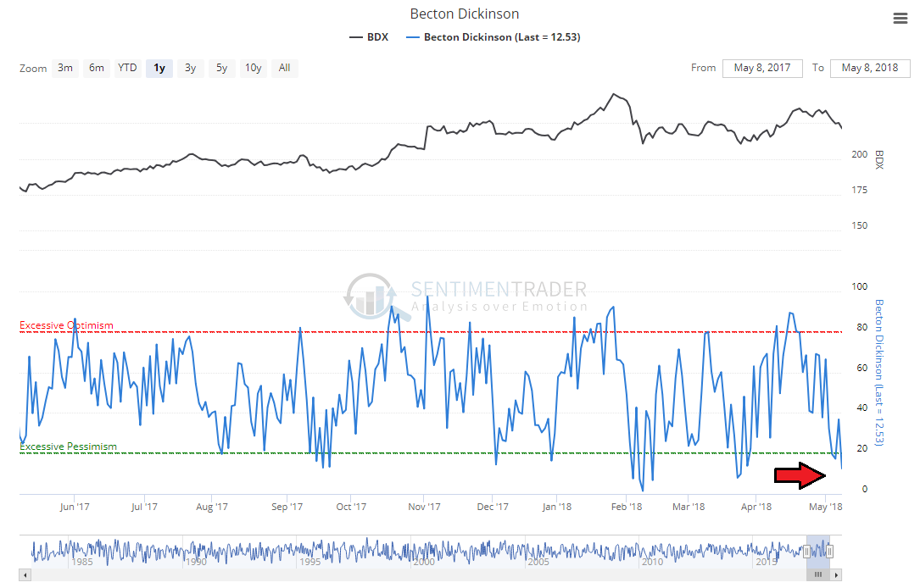920x588 pixels.
Task: Click the 175 price axis label
Action: point(860,190)
